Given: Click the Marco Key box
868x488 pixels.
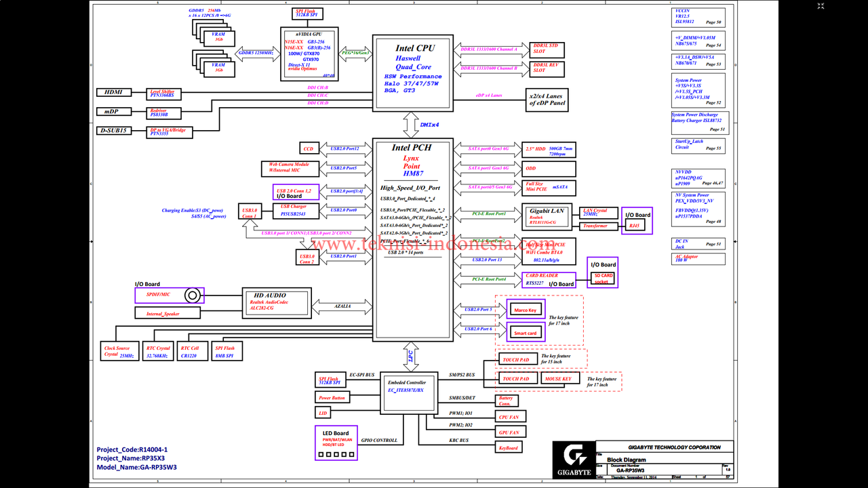Looking at the screenshot, I should coord(526,310).
